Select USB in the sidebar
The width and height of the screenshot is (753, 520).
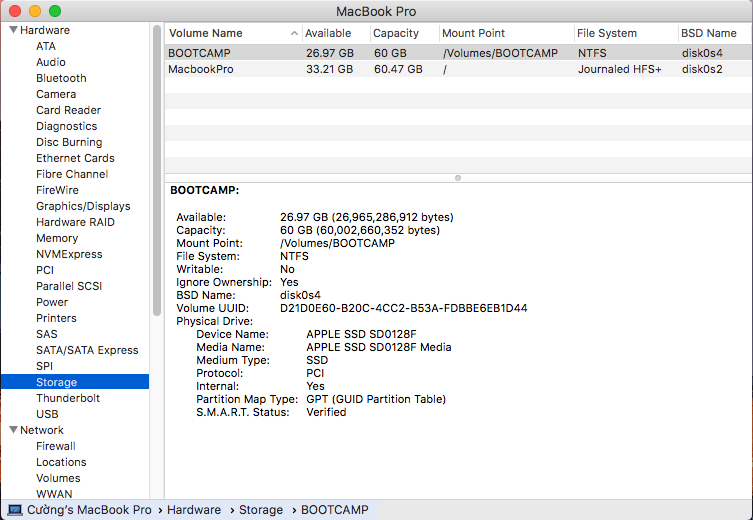coord(47,414)
